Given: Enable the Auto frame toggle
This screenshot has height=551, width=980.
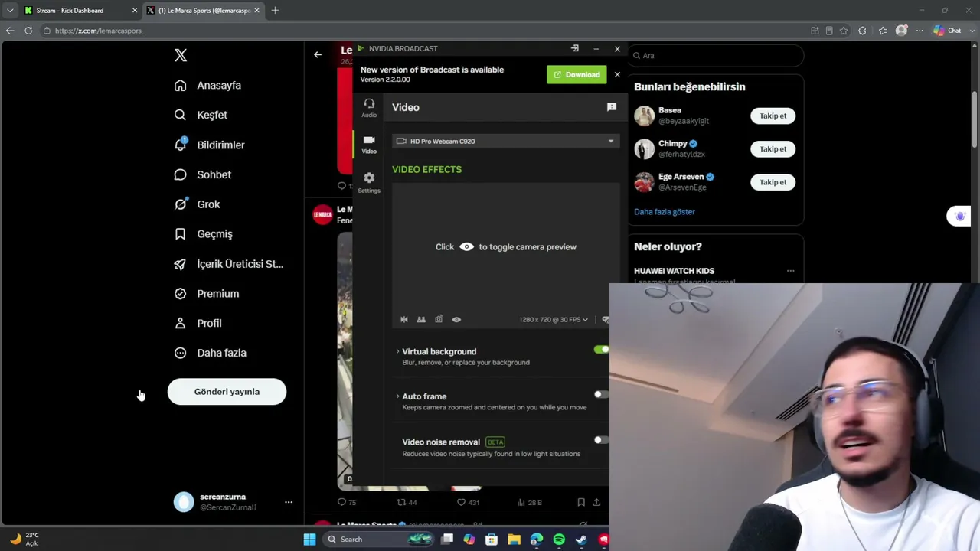Looking at the screenshot, I should 601,395.
